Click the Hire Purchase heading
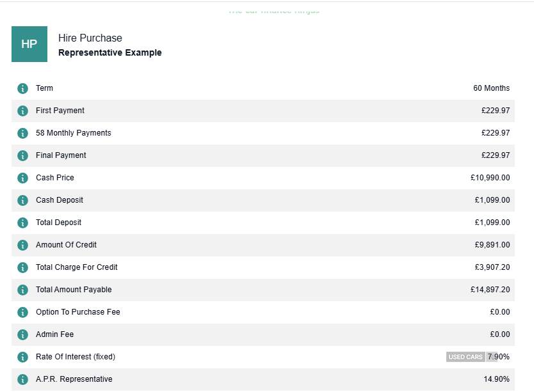The image size is (534, 392). (90, 38)
